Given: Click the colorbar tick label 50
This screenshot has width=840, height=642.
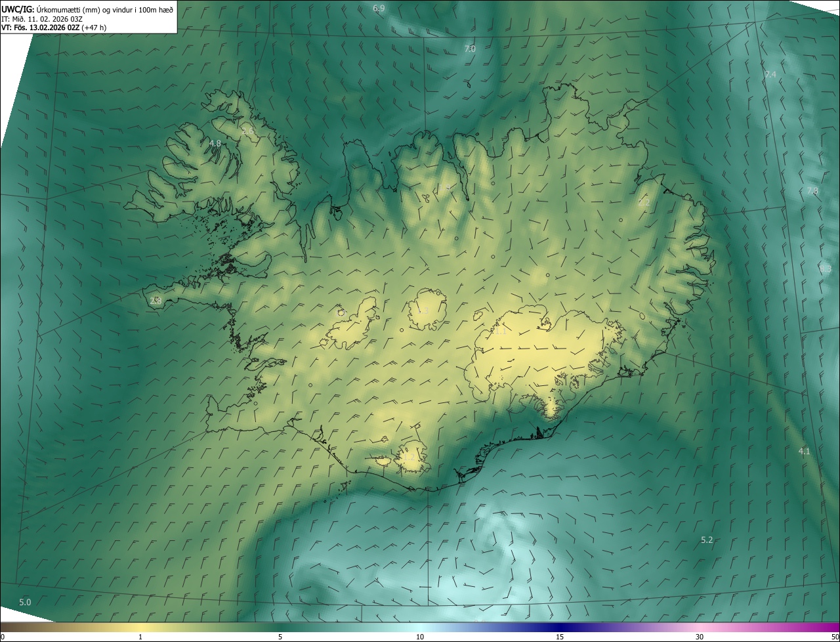Looking at the screenshot, I should tap(835, 637).
